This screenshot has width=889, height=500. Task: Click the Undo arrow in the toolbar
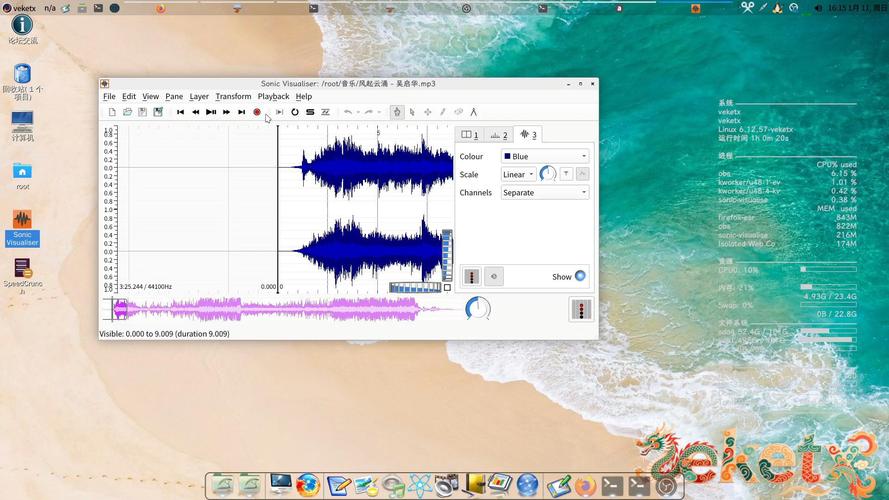click(348, 112)
